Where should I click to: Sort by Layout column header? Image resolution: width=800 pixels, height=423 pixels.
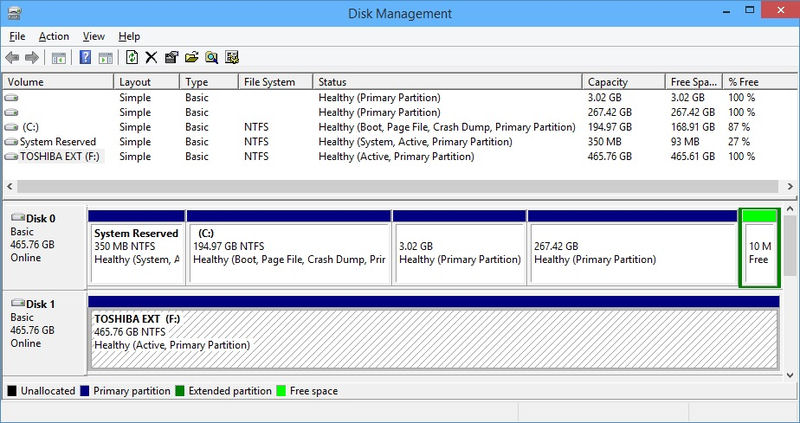click(x=147, y=82)
